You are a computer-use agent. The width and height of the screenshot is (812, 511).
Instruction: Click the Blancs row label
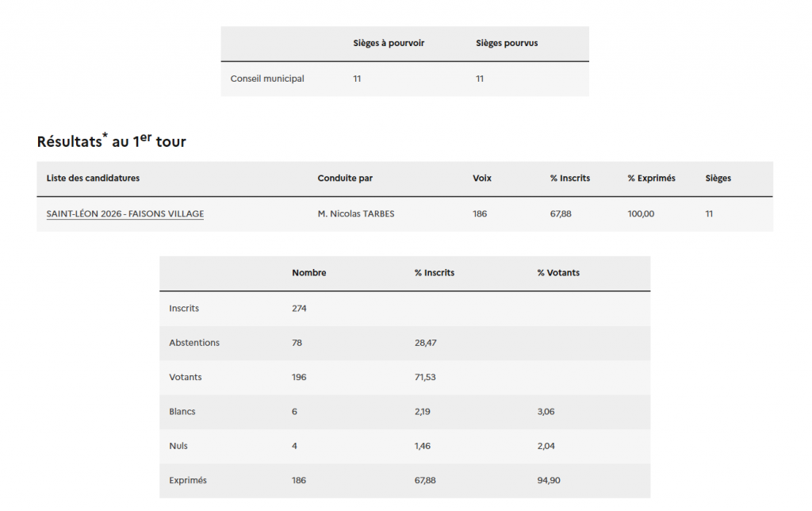point(182,412)
